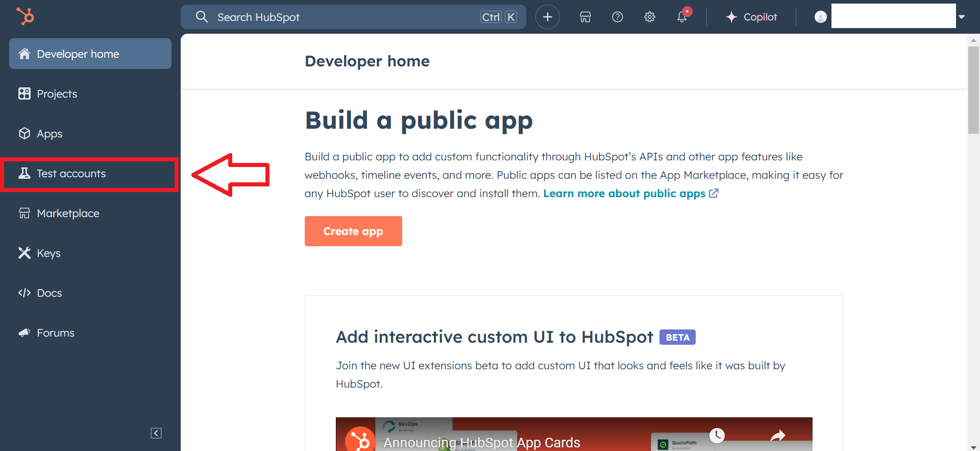980x451 pixels.
Task: Open Forums in the sidebar
Action: point(90,333)
